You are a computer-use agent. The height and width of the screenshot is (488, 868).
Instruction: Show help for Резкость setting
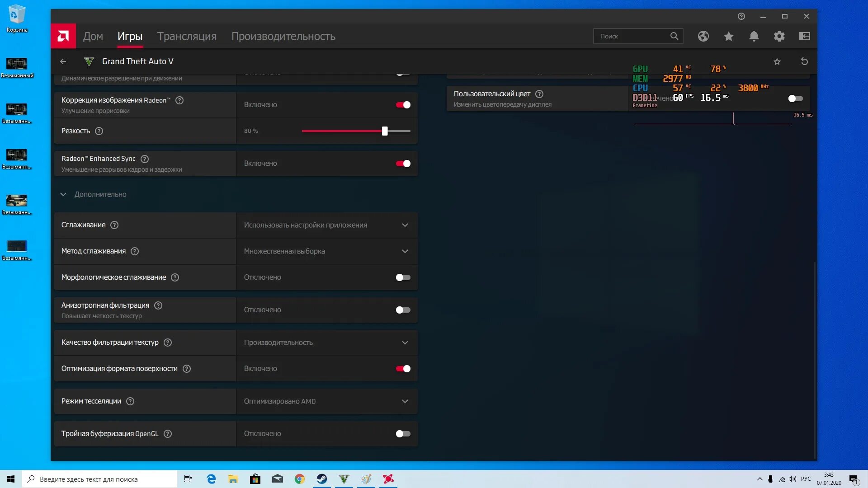point(99,131)
